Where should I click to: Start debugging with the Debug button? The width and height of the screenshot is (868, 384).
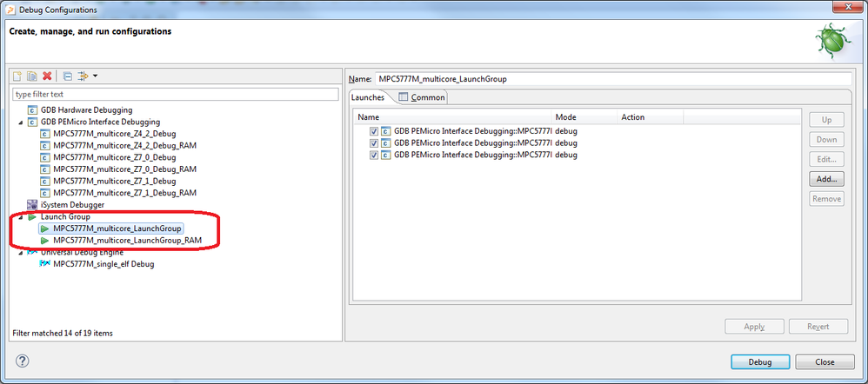pos(760,362)
